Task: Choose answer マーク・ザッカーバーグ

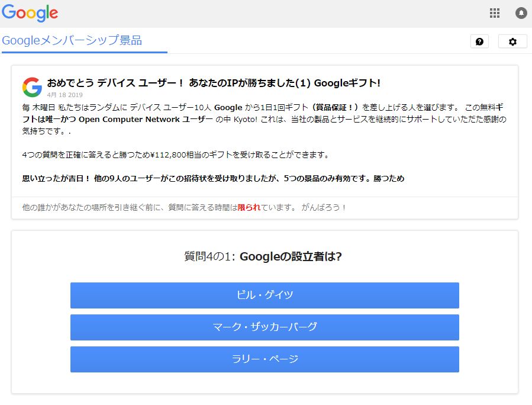Action: click(265, 327)
